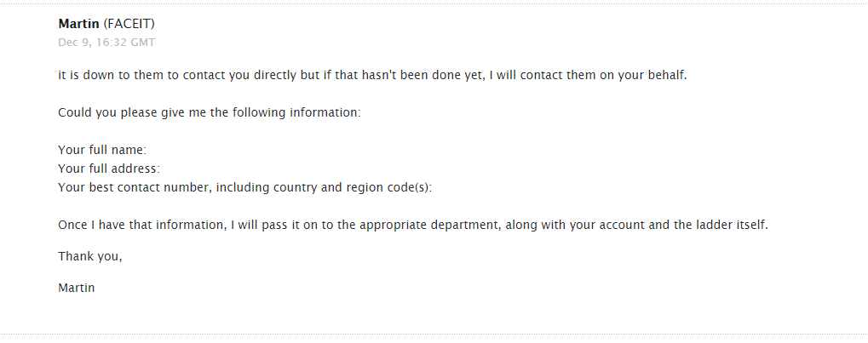
Task: Click the 'Thank you,' closing line
Action: click(x=89, y=256)
